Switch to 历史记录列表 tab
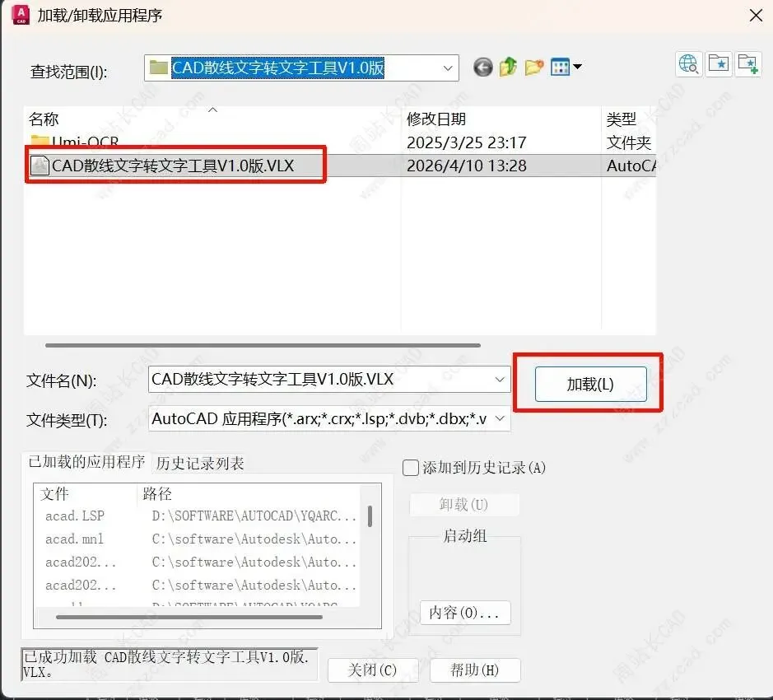 pos(200,464)
